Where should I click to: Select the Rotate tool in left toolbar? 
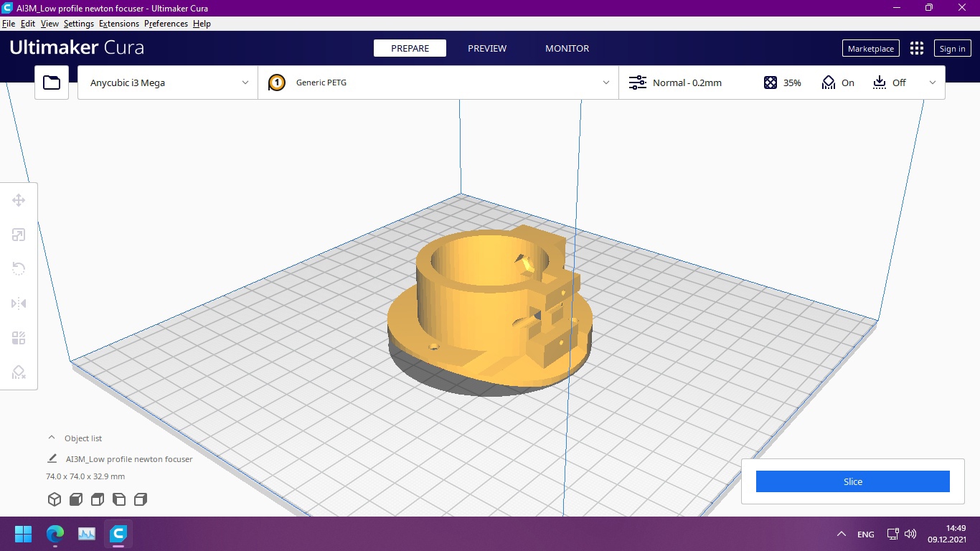tap(19, 269)
